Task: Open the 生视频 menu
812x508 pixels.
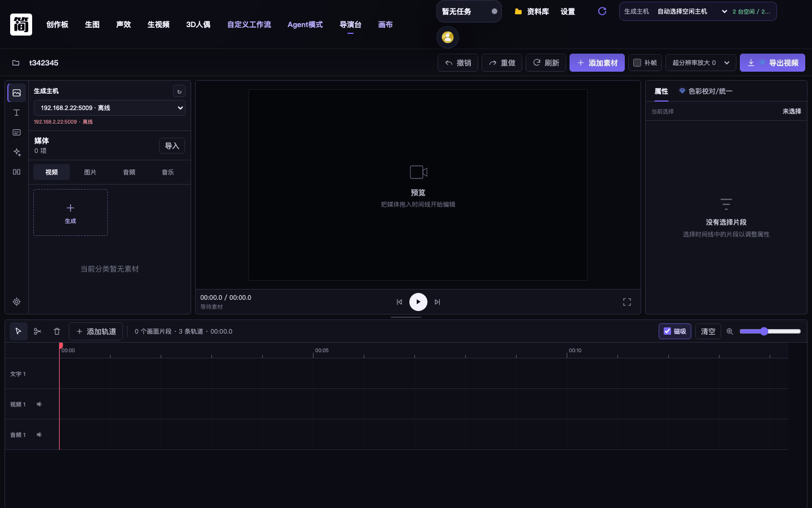Action: (158, 25)
